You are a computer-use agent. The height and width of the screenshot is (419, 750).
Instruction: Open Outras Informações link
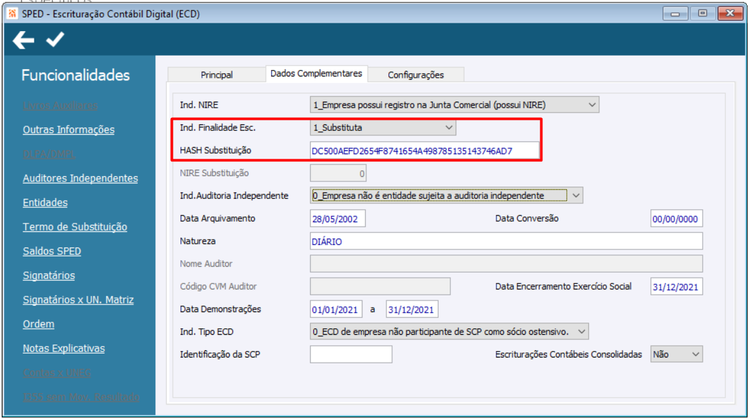click(68, 130)
